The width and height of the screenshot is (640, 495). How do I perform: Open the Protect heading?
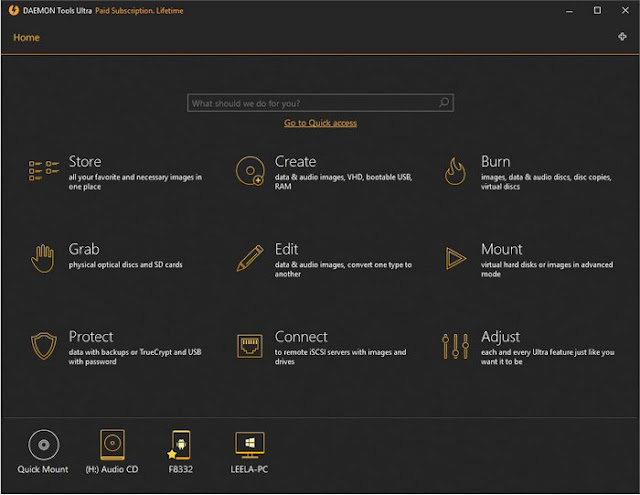[91, 337]
